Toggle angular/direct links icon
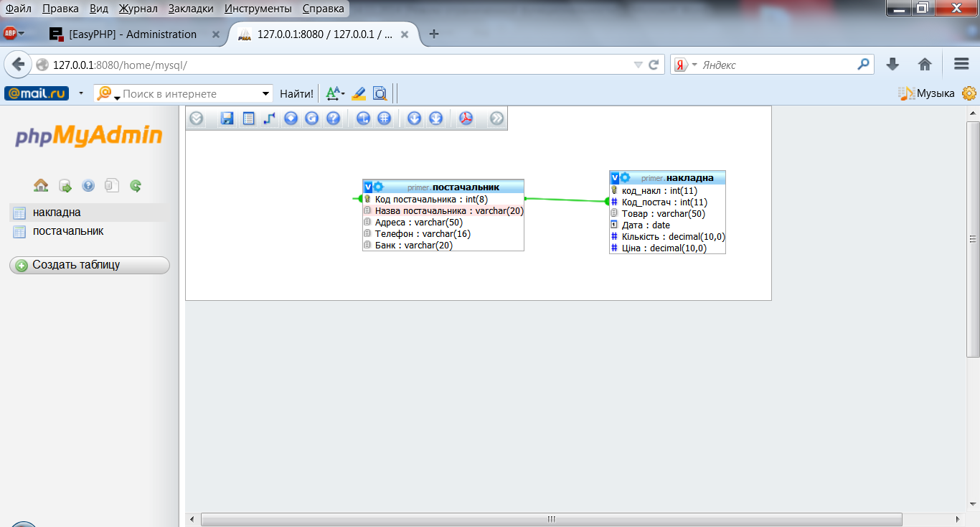The height and width of the screenshot is (527, 980). tap(363, 118)
